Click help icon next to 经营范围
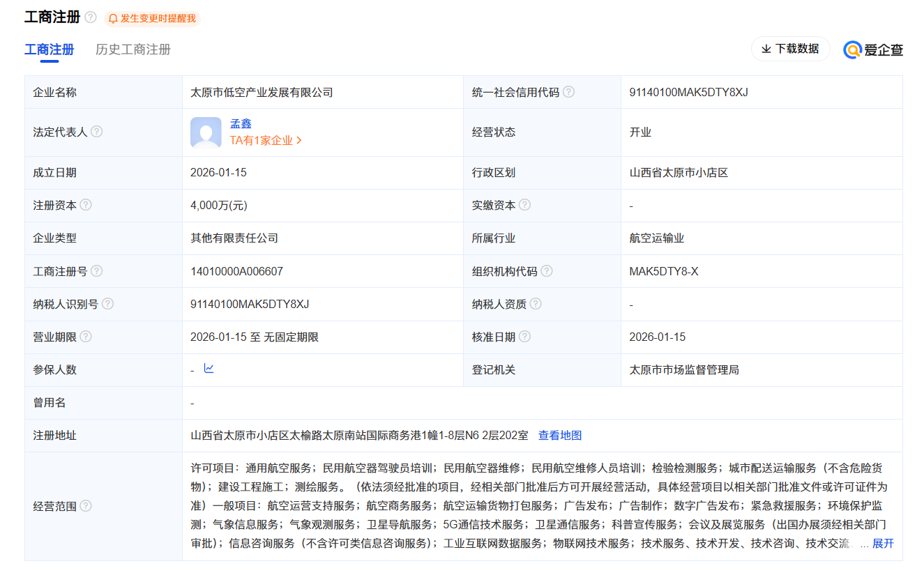Image resolution: width=924 pixels, height=582 pixels. tap(86, 506)
